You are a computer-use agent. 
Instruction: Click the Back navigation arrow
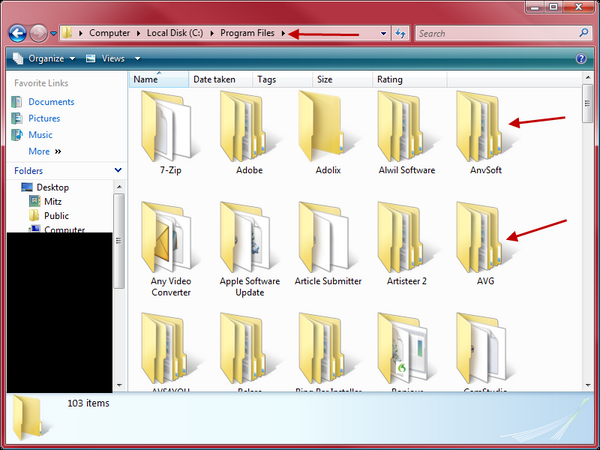pos(18,33)
